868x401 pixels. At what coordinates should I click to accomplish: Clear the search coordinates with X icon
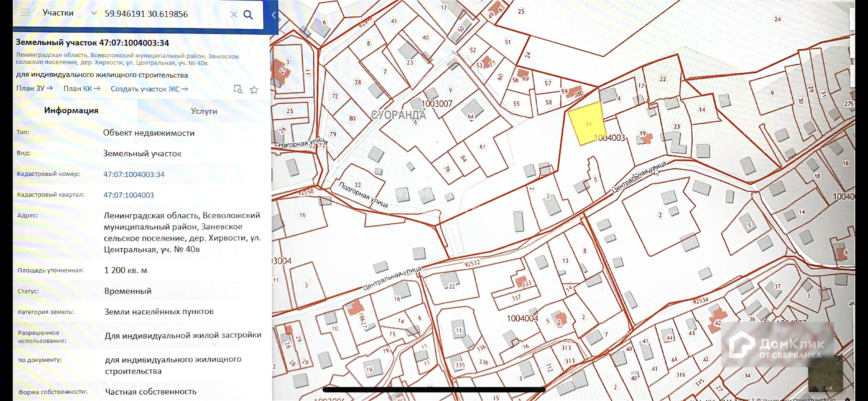(x=234, y=14)
